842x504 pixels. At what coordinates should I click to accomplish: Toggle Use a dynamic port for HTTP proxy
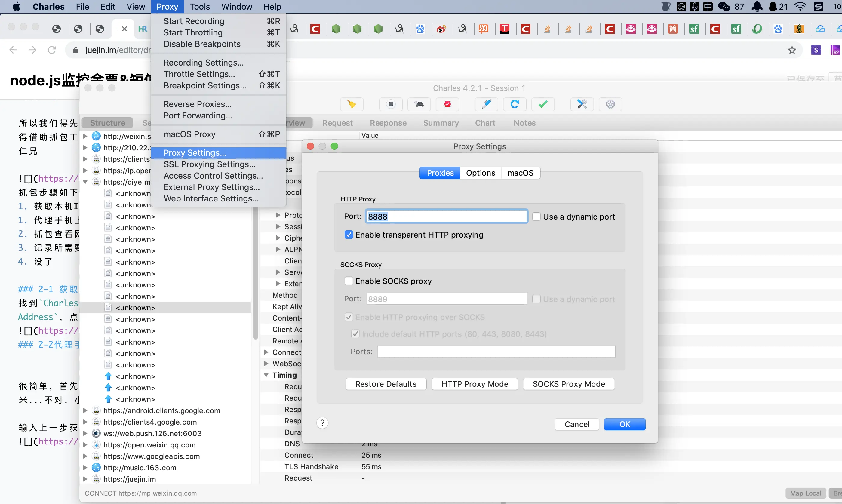coord(536,217)
